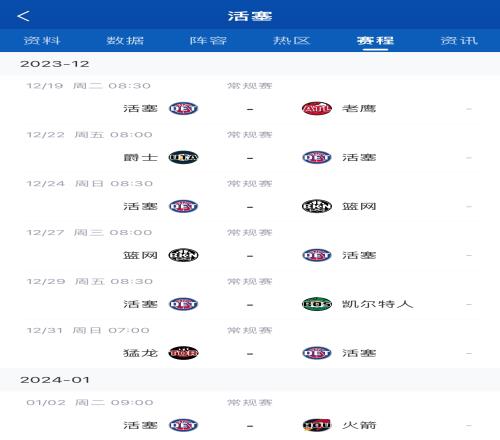Tap the 活塞 DET logo on 12/19
Image resolution: width=500 pixels, height=440 pixels.
click(183, 108)
